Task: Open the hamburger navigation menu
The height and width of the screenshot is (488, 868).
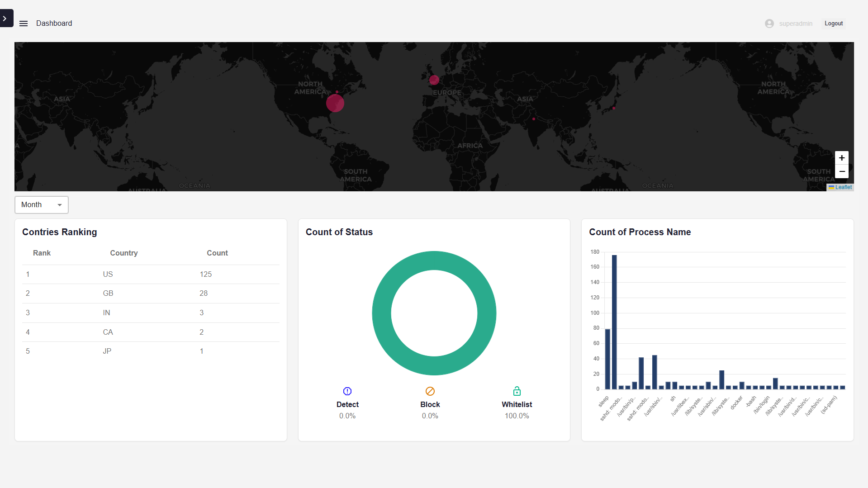Action: coord(24,24)
